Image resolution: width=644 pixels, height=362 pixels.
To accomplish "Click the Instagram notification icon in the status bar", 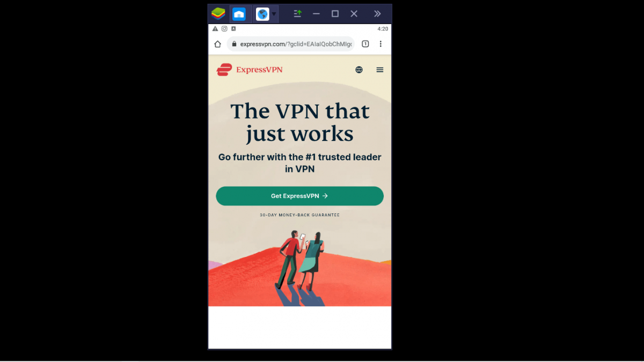I will click(x=224, y=28).
